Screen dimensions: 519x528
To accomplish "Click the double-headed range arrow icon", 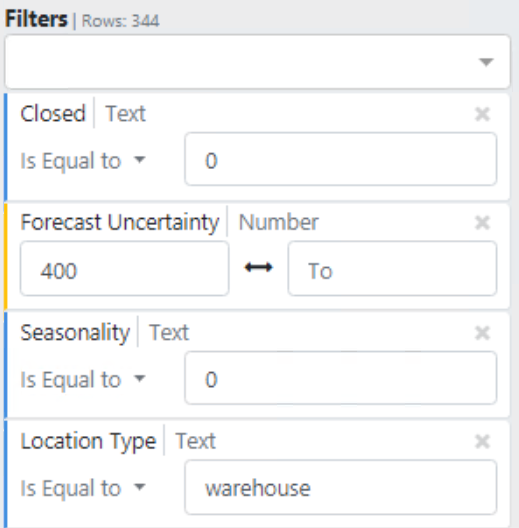I will click(x=258, y=268).
